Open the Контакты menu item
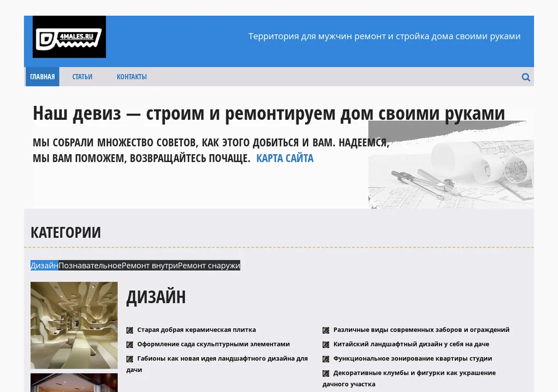This screenshot has height=392, width=558. 132,77
